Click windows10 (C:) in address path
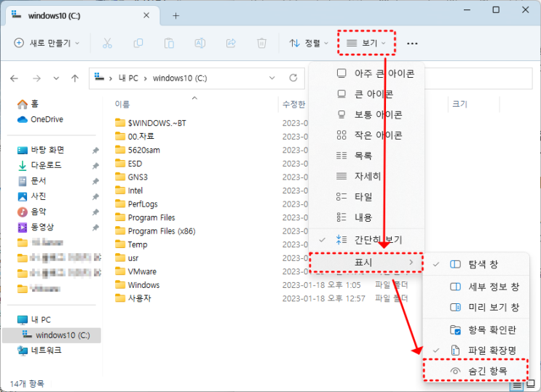This screenshot has width=541, height=392. coord(180,79)
